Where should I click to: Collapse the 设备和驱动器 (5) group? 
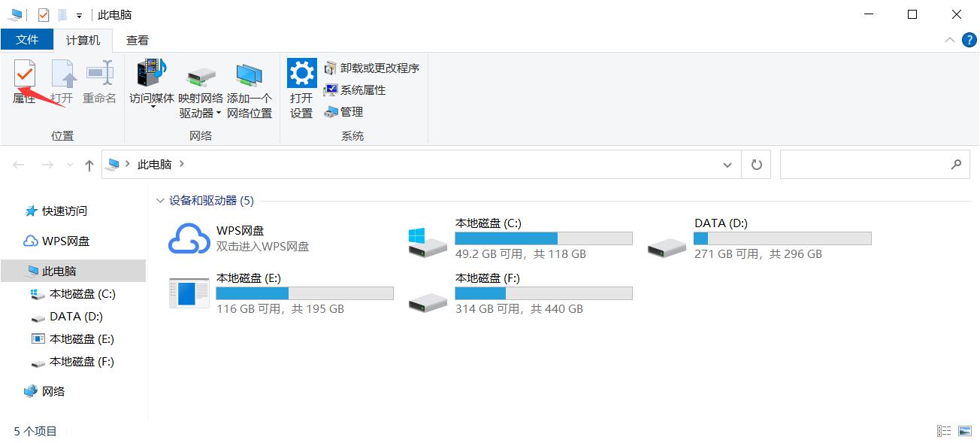click(160, 201)
